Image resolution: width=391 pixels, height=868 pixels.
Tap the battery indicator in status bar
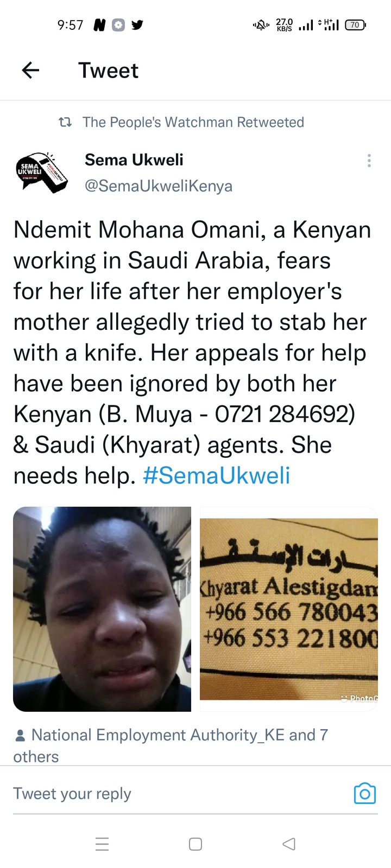click(356, 25)
